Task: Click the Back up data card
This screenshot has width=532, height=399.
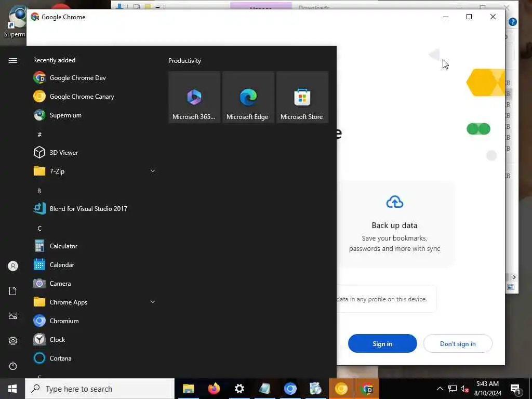Action: (395, 224)
